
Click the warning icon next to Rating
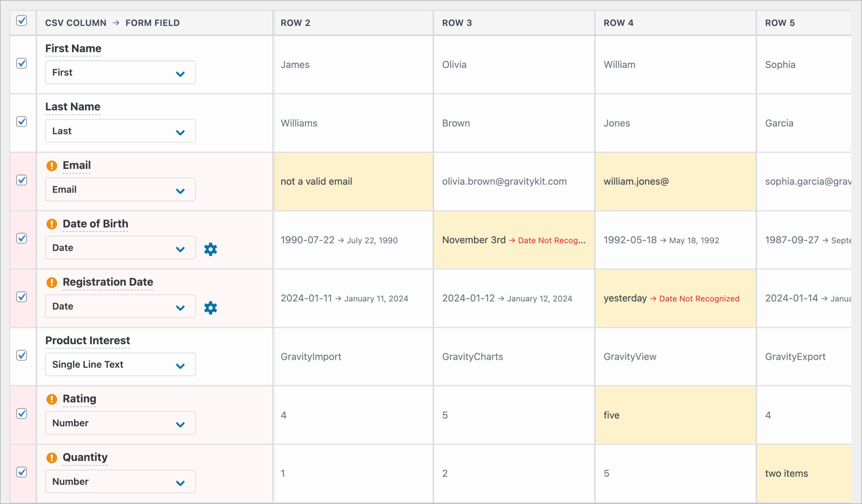52,399
